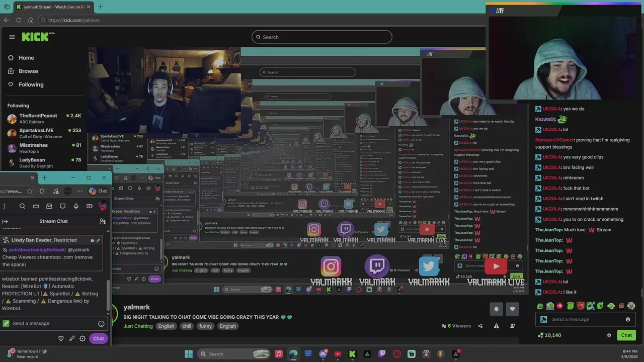Click the browser home icon
644x362 pixels.
tap(31, 20)
